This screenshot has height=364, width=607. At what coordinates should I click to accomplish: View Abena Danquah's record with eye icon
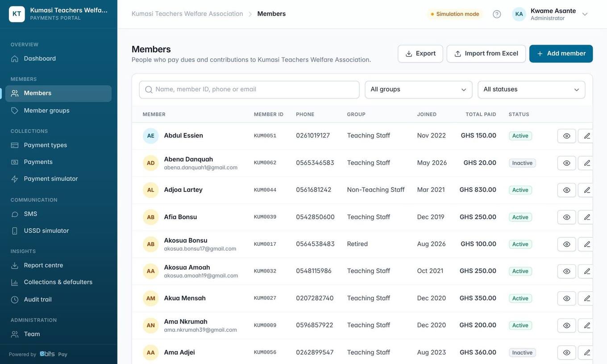pos(567,163)
